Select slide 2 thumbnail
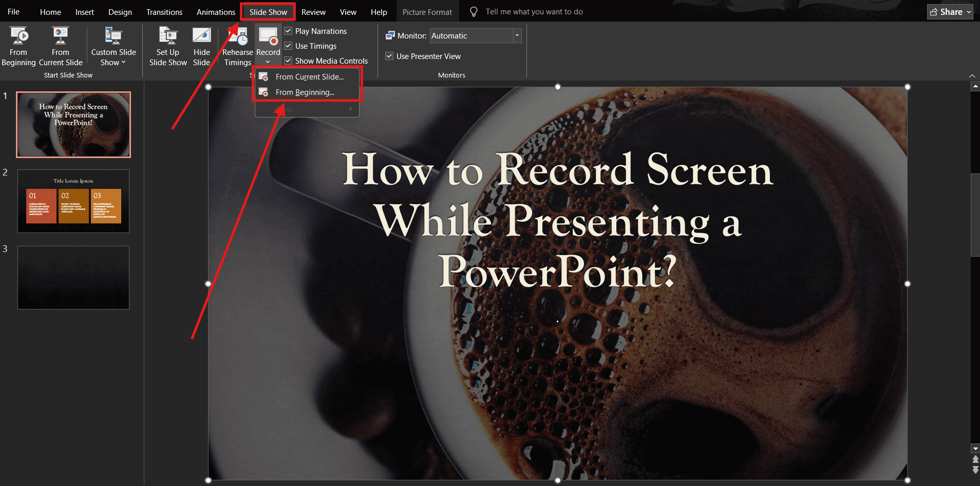The height and width of the screenshot is (486, 980). coord(73,201)
